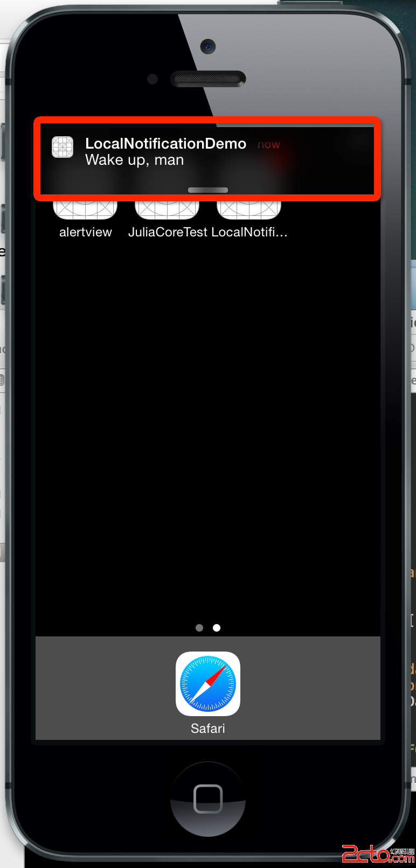
Task: Open the alertview app icon
Action: 85,209
